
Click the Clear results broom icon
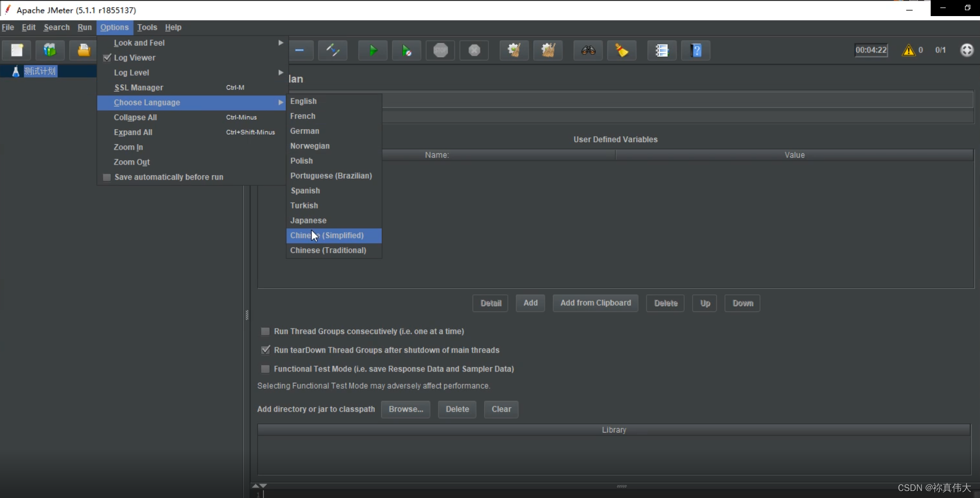(515, 50)
